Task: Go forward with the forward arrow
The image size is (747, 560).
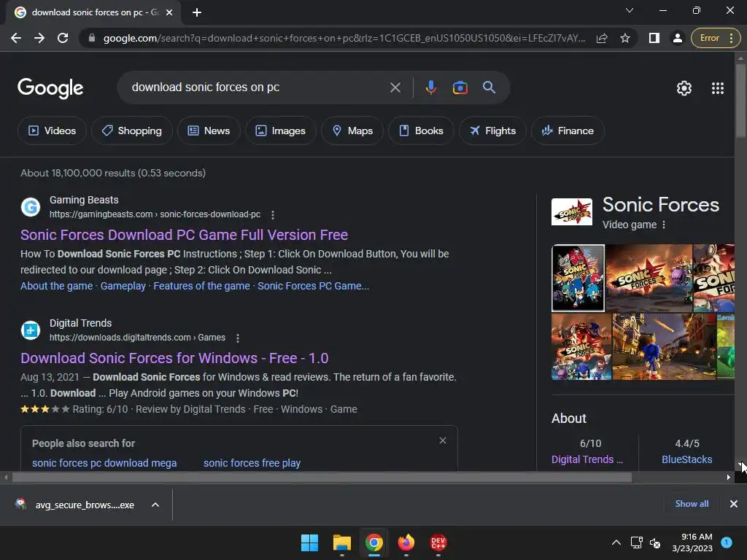Action: pyautogui.click(x=39, y=38)
